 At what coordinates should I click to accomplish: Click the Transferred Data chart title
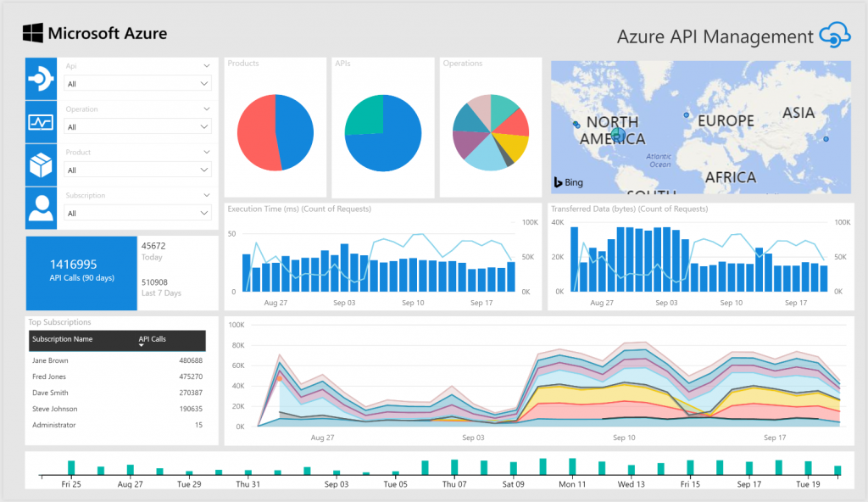point(630,209)
